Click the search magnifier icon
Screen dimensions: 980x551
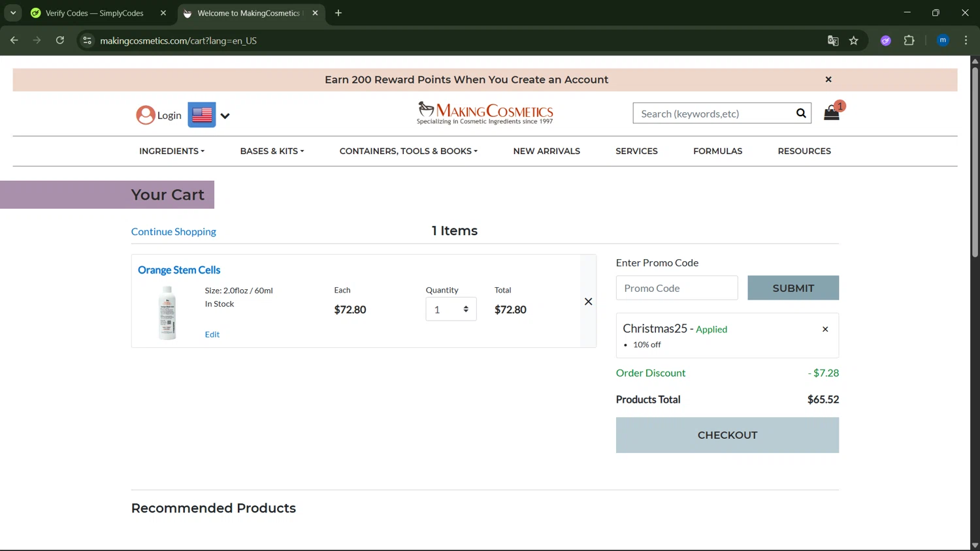(801, 113)
